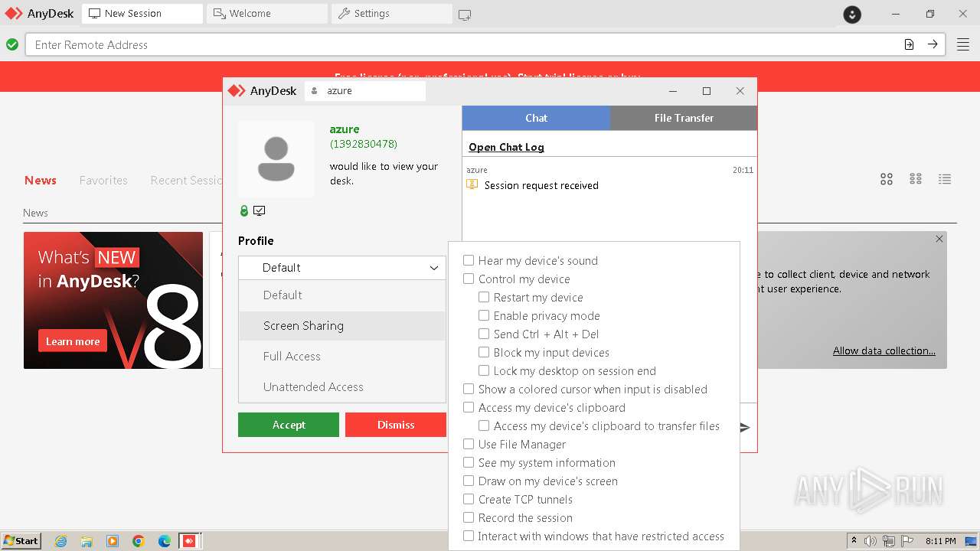Switch to list view layout
Screen dimensions: 980x551
click(x=945, y=179)
